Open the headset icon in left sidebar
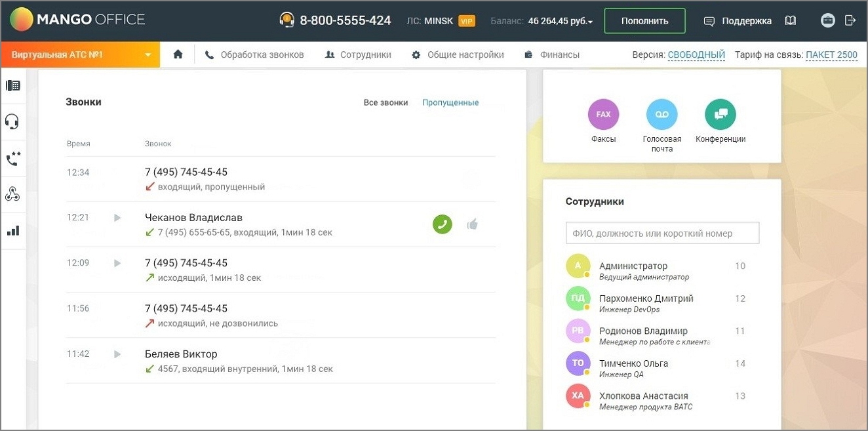The height and width of the screenshot is (431, 868). click(12, 121)
